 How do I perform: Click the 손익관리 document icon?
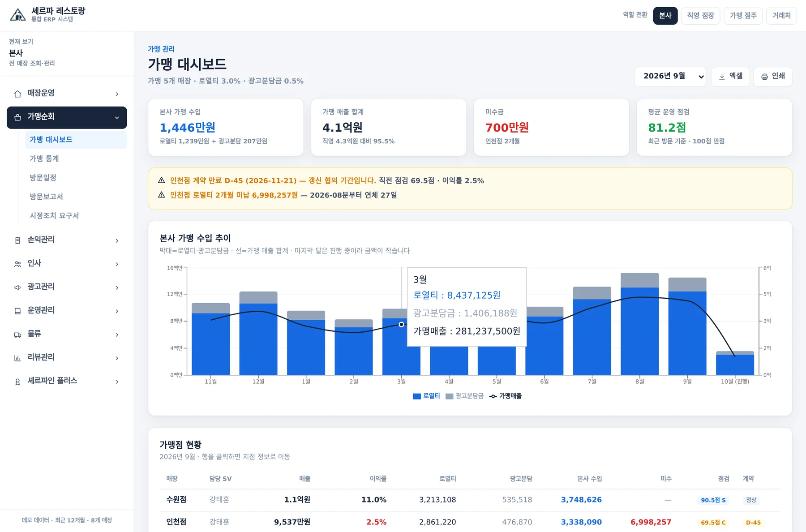pos(17,240)
